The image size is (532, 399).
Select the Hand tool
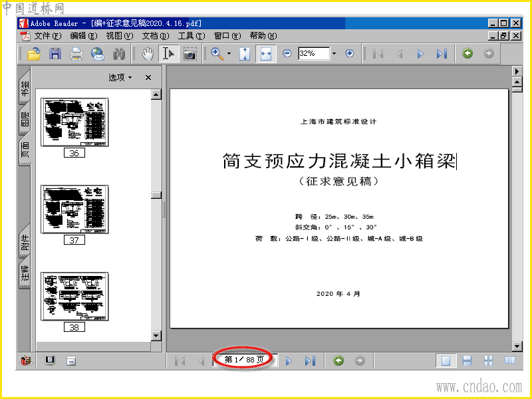click(x=148, y=54)
